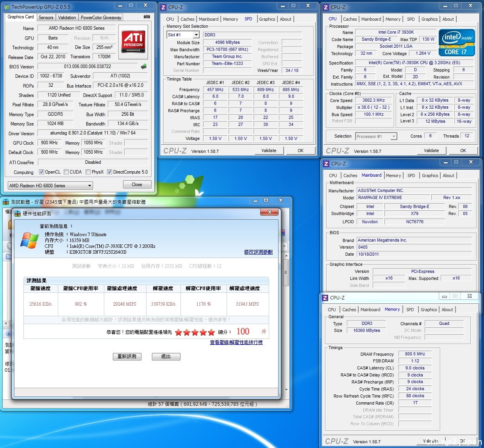Open the PowerColor Giveaway tab
Screen dimensions: 484x448
pos(101,18)
